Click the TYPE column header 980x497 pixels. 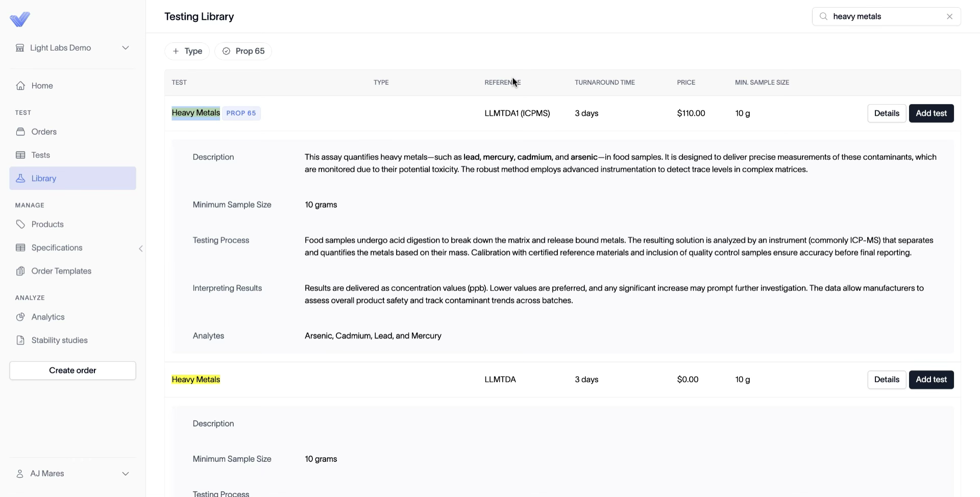pos(381,82)
